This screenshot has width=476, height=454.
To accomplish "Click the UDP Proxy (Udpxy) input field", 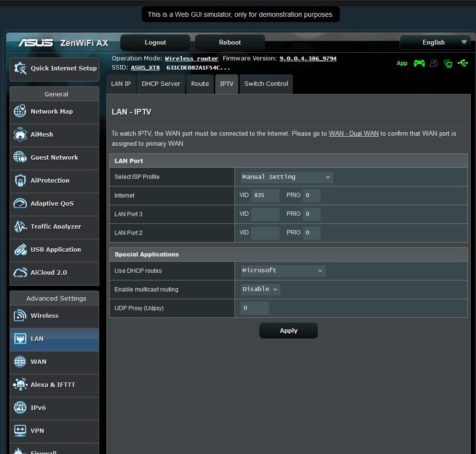I will point(255,308).
